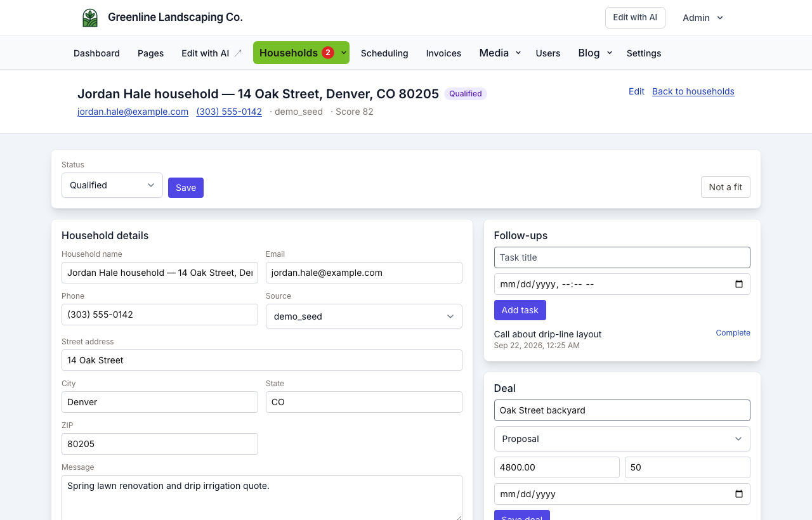
Task: Open the deal stage dropdown showing Proposal
Action: (x=622, y=439)
